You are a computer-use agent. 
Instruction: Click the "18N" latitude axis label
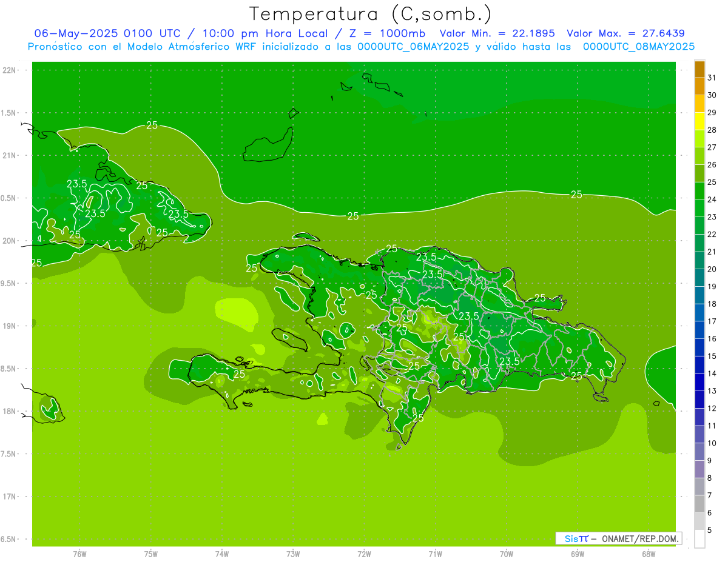[x=10, y=411]
